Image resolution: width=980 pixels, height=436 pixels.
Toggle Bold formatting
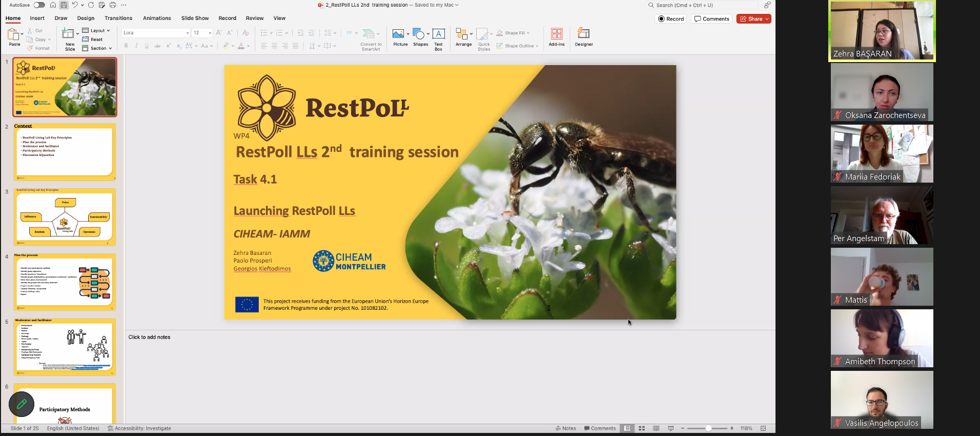(x=126, y=46)
